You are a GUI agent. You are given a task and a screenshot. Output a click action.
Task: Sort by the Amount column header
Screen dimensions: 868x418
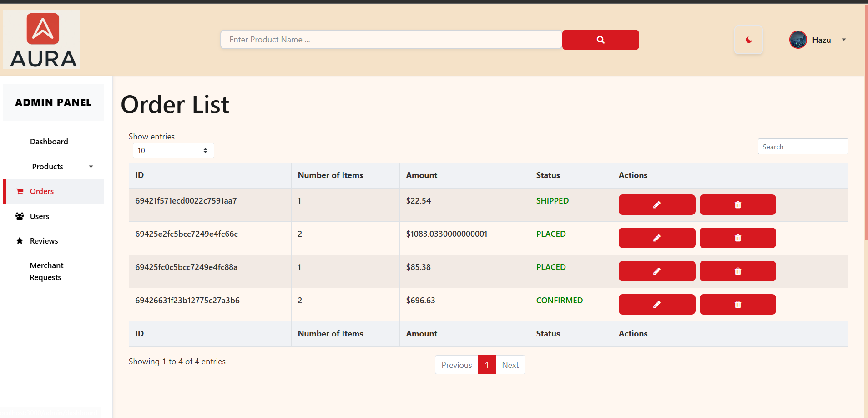(x=464, y=175)
